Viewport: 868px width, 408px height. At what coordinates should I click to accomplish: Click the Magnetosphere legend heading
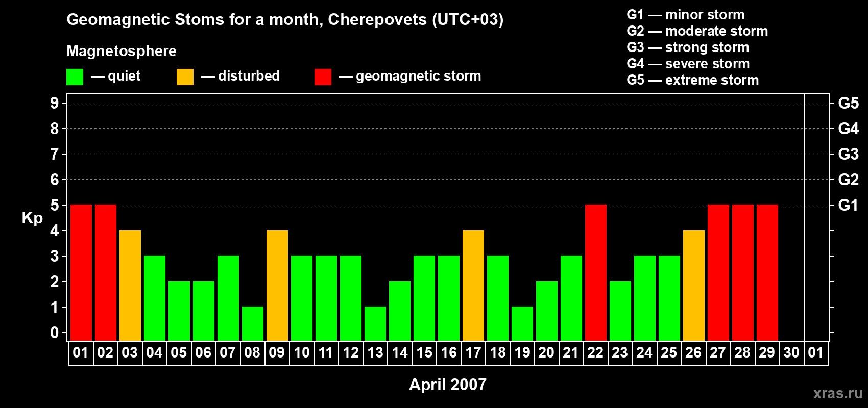point(122,51)
